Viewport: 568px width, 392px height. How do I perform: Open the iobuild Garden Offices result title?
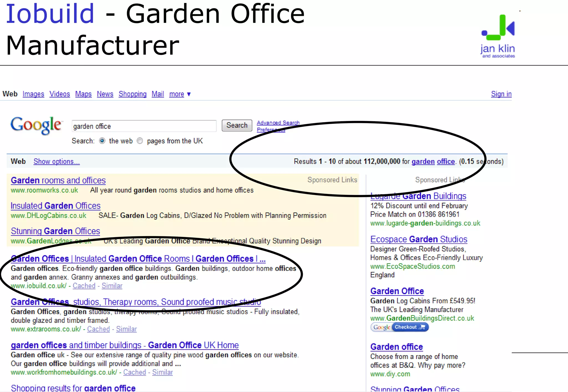(138, 259)
